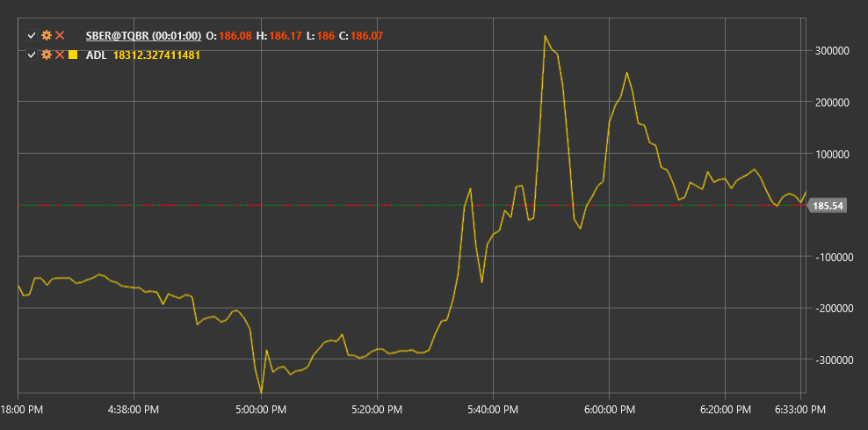This screenshot has width=868, height=430.
Task: Select the ADL indicator label
Action: click(x=95, y=55)
